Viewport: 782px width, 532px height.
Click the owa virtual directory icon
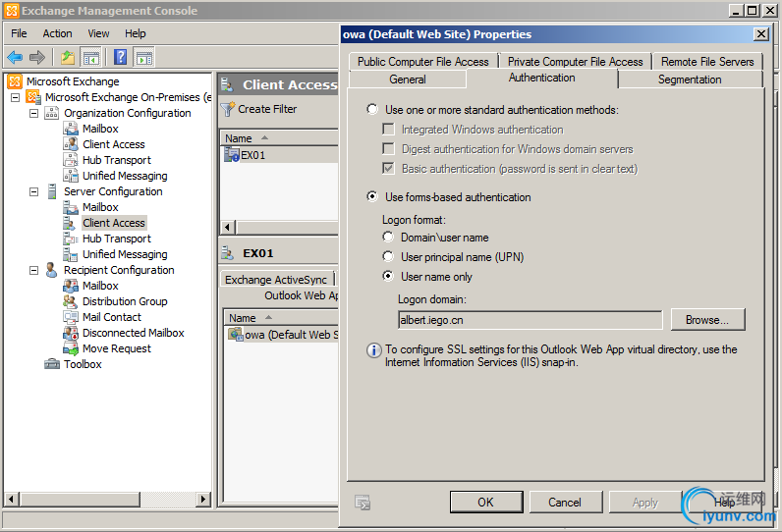point(236,335)
